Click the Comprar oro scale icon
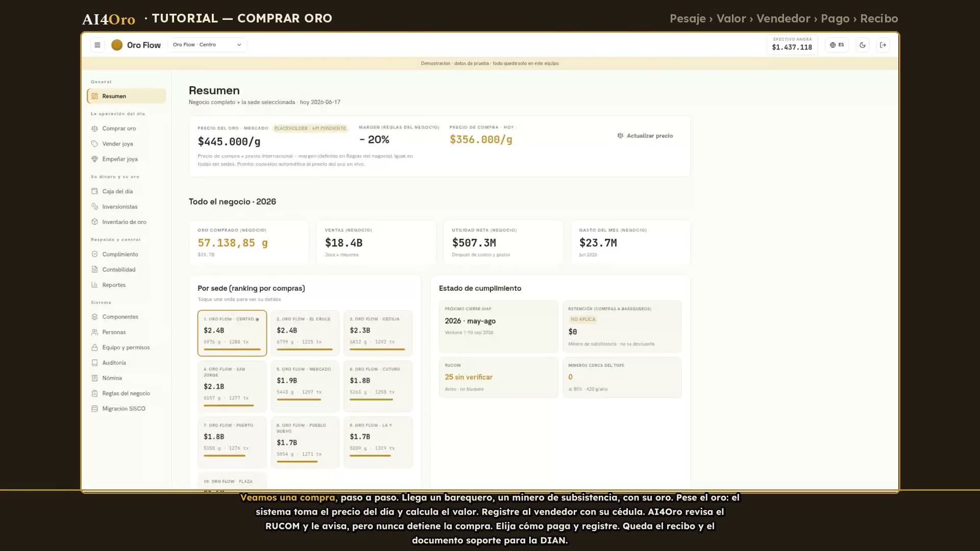Screen dimensions: 980x551 [94, 129]
